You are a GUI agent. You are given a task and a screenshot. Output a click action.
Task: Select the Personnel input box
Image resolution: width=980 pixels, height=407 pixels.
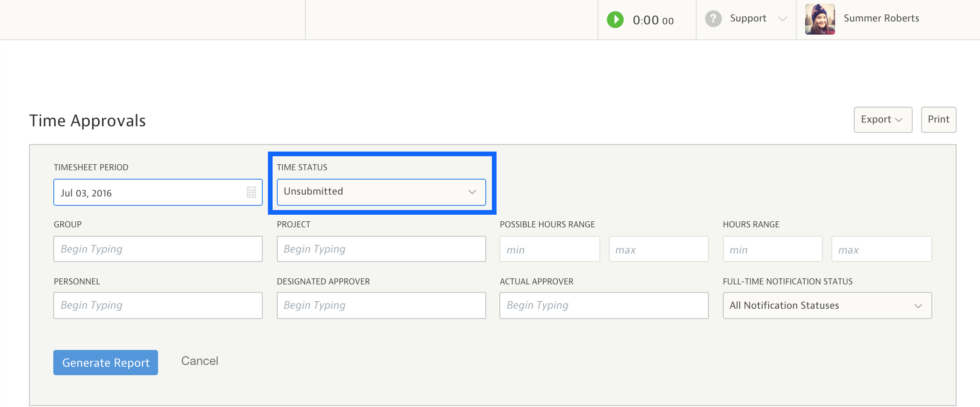click(x=158, y=305)
